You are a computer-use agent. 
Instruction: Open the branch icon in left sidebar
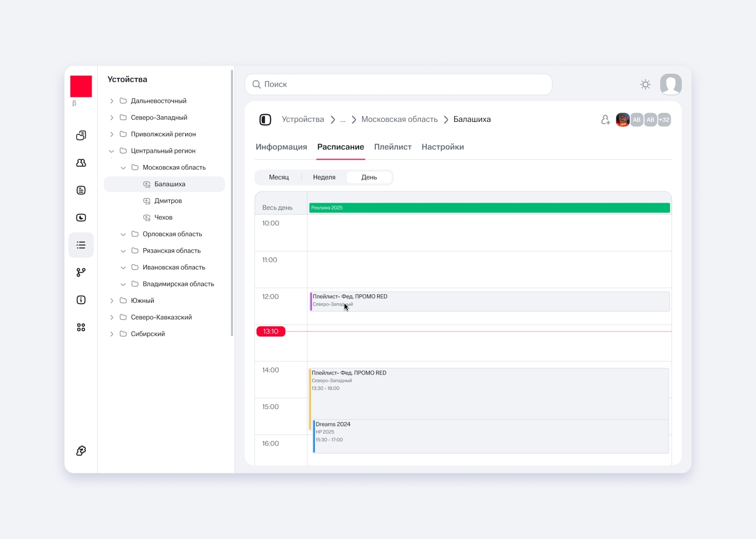point(81,272)
